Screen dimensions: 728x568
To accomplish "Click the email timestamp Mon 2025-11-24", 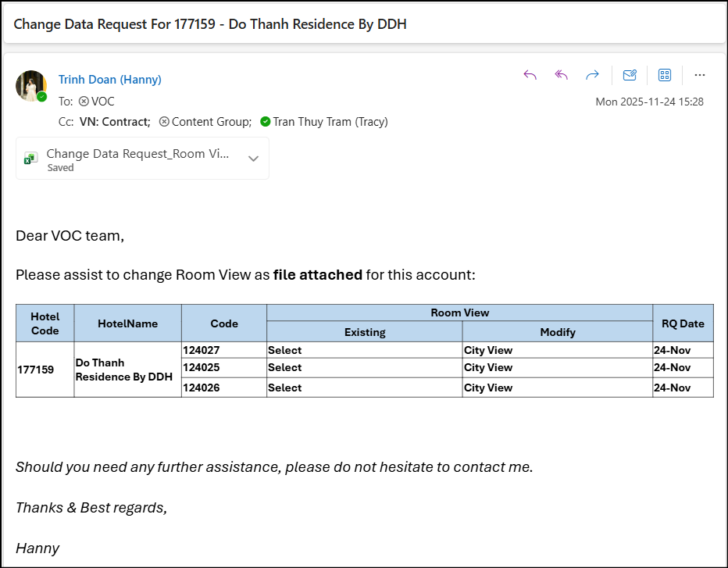I will pos(649,102).
